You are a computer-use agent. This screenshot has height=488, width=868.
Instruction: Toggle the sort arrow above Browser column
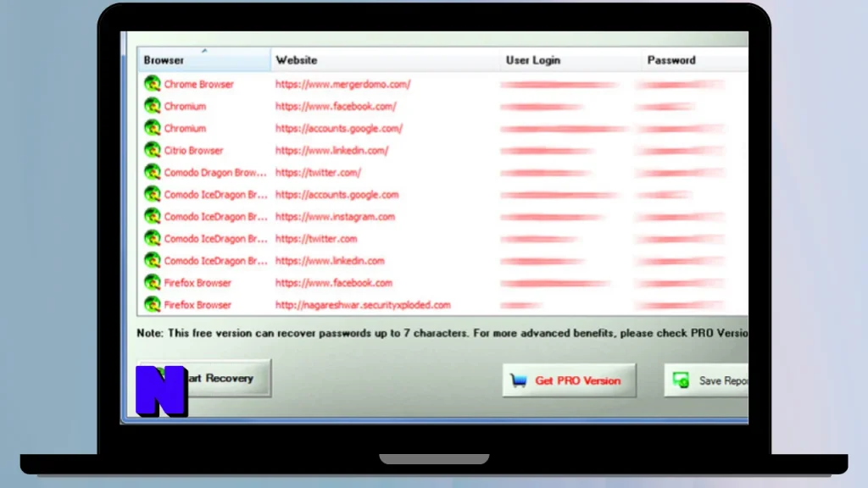pyautogui.click(x=204, y=51)
